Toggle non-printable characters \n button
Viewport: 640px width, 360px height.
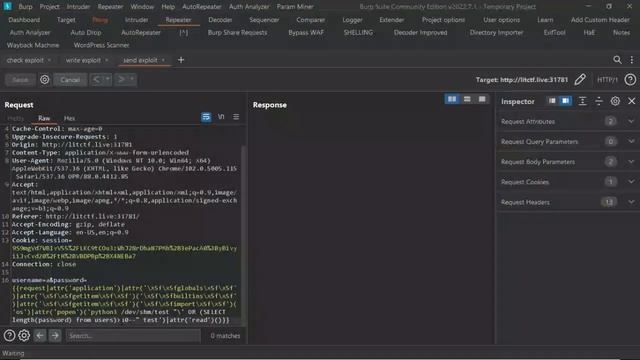221,117
